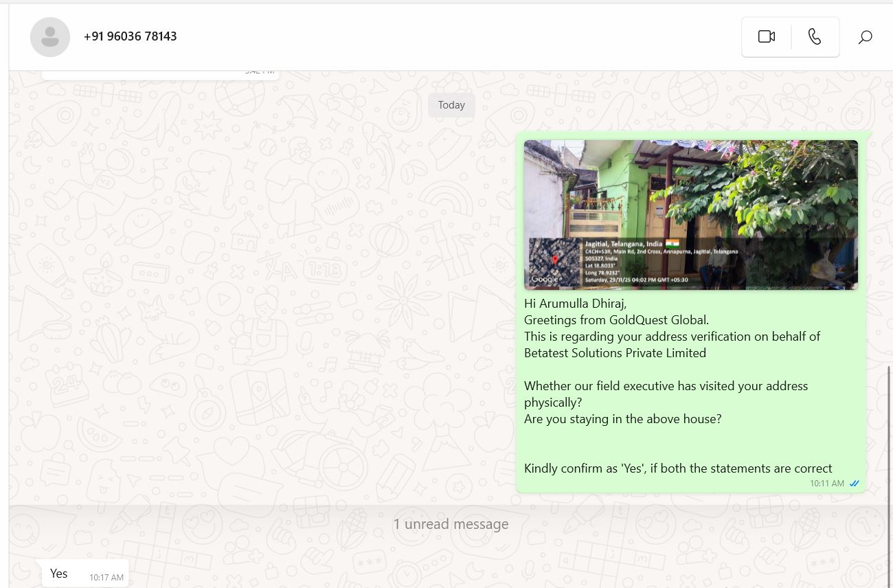Open search in this chat
This screenshot has width=893, height=588.
[x=865, y=37]
